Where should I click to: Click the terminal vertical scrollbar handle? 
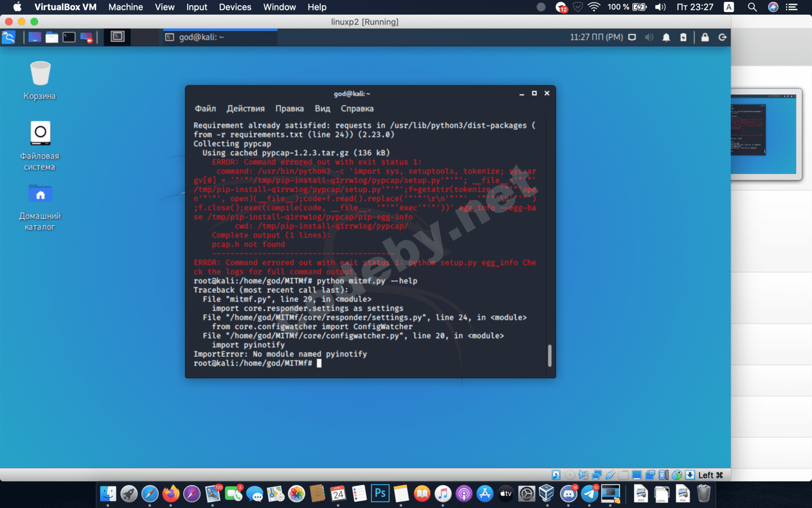(550, 356)
